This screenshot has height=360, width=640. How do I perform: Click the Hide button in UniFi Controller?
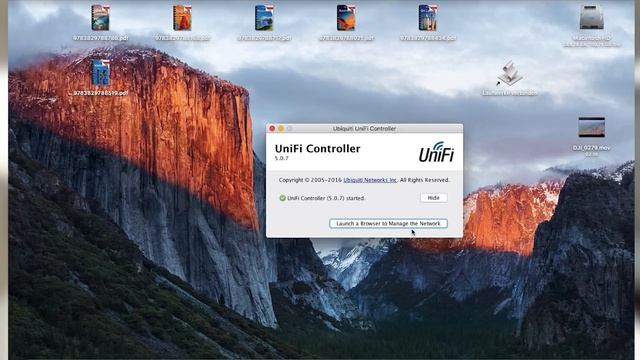tap(433, 198)
